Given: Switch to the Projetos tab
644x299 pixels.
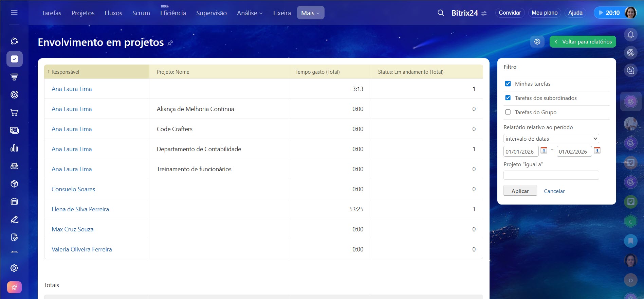Looking at the screenshot, I should coord(83,13).
